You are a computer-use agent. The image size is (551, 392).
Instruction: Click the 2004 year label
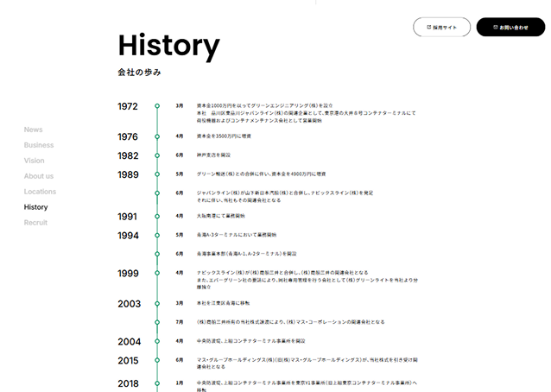[128, 341]
